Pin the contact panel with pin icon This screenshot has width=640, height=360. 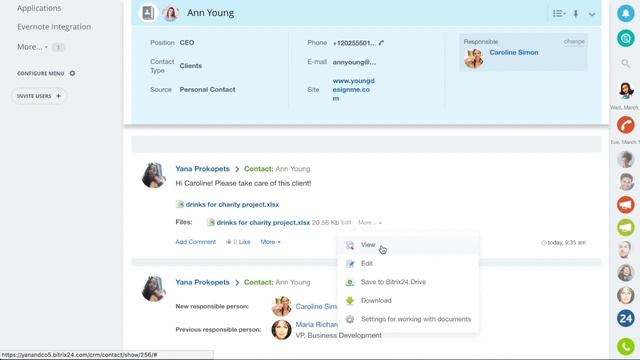pyautogui.click(x=576, y=14)
